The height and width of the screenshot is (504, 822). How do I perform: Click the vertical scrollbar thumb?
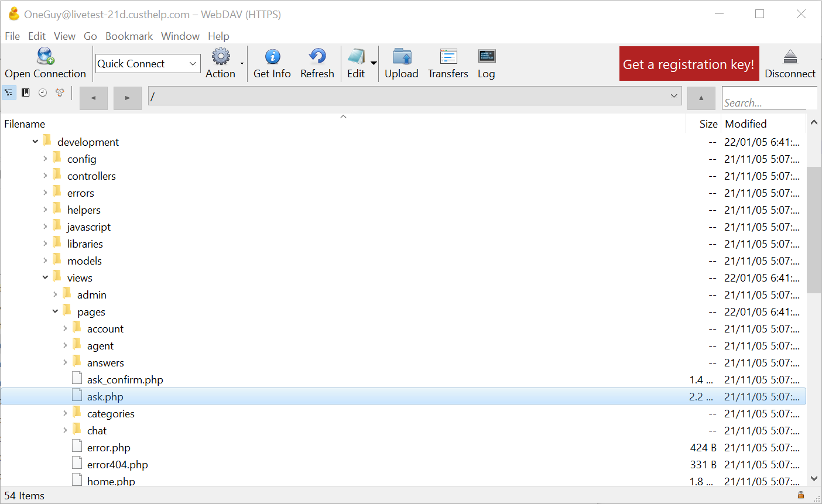pos(814,229)
